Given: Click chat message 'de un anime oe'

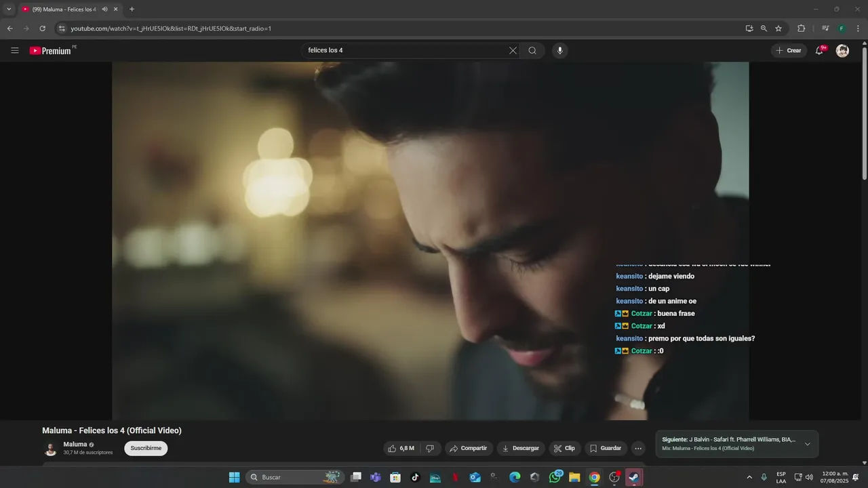Looking at the screenshot, I should pyautogui.click(x=672, y=301).
